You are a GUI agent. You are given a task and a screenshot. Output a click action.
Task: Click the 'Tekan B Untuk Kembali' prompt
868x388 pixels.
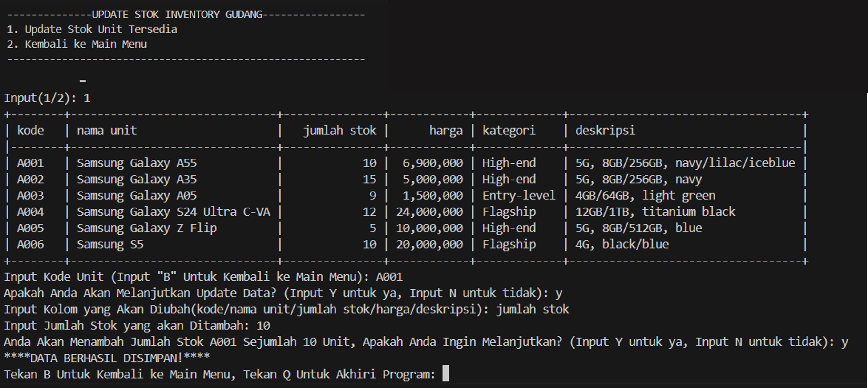coord(219,374)
